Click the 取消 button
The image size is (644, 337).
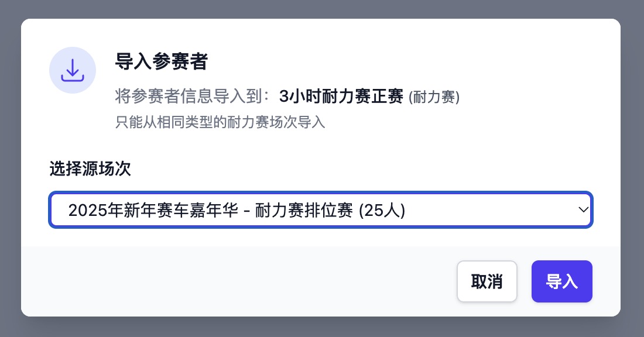pyautogui.click(x=487, y=281)
